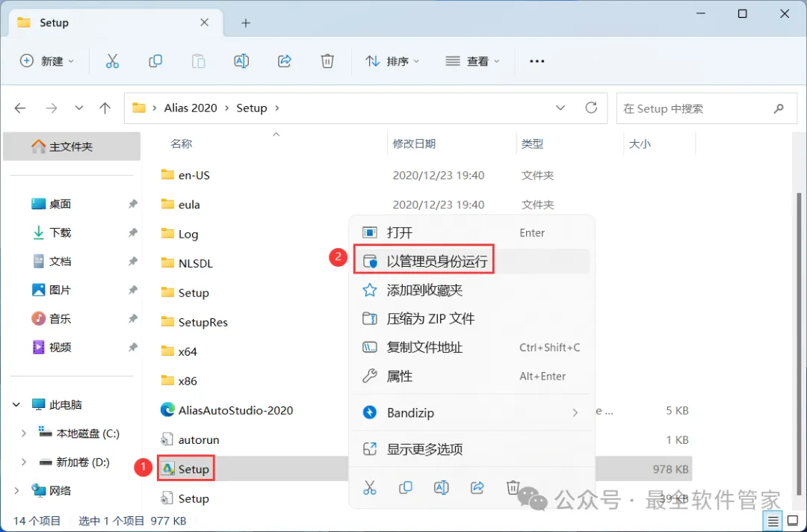
Task: Click the Cut icon in the toolbar
Action: tap(112, 61)
